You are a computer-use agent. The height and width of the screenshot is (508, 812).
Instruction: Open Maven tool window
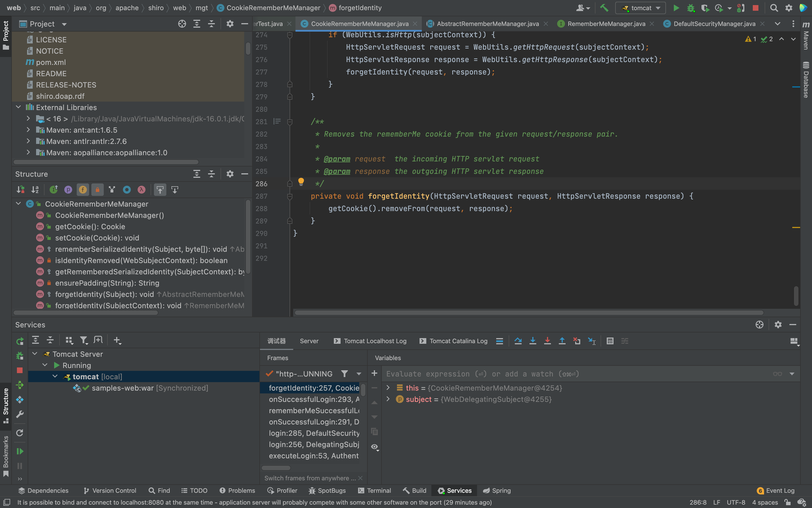pyautogui.click(x=806, y=35)
